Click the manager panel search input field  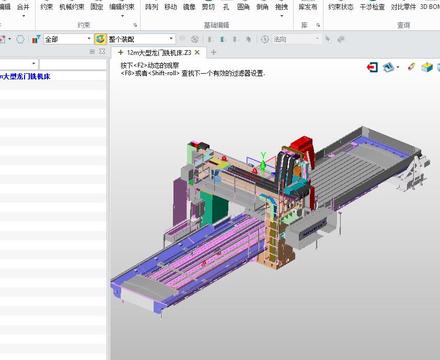click(x=72, y=64)
